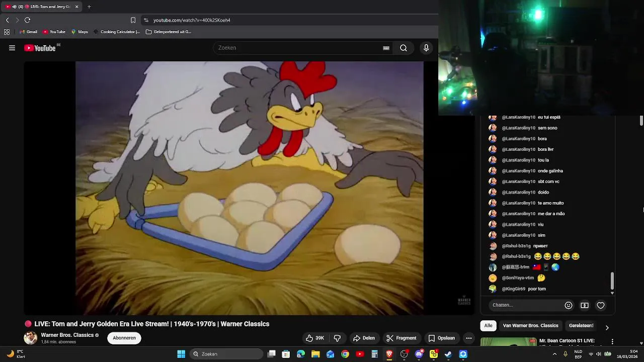
Task: Click the Fragment clip button
Action: click(401, 338)
